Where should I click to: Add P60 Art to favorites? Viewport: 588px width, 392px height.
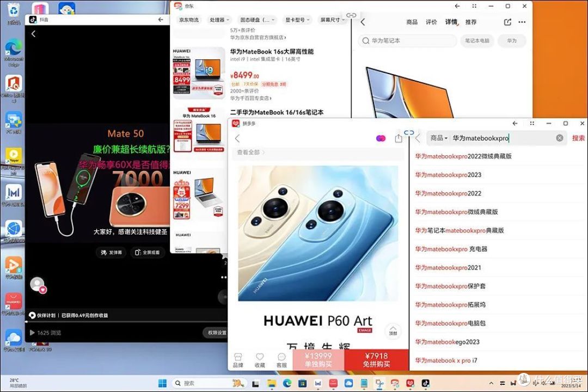pyautogui.click(x=260, y=360)
